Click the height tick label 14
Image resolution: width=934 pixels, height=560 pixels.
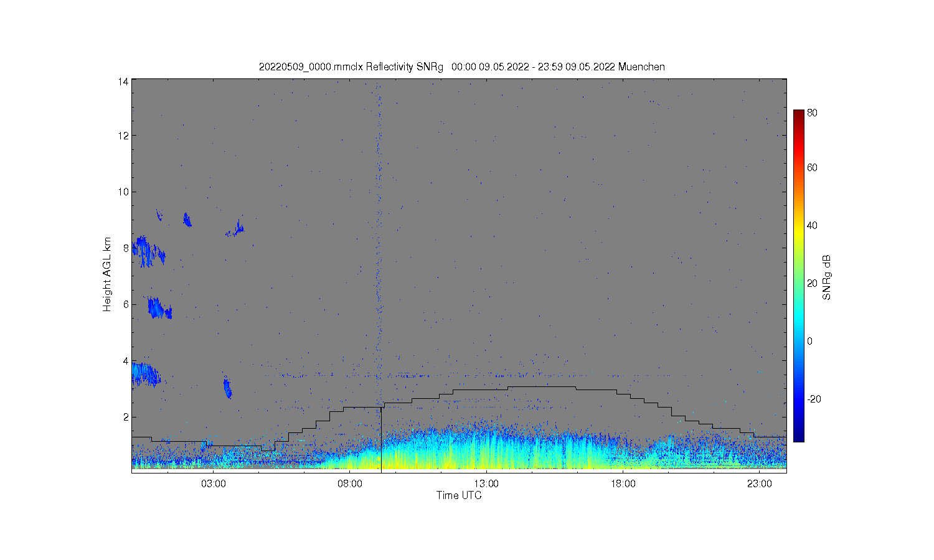(123, 82)
